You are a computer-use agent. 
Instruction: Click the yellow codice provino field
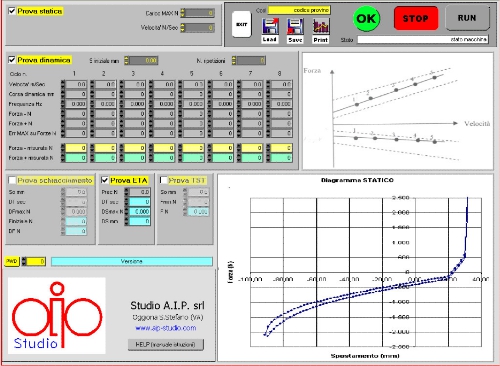pyautogui.click(x=299, y=10)
